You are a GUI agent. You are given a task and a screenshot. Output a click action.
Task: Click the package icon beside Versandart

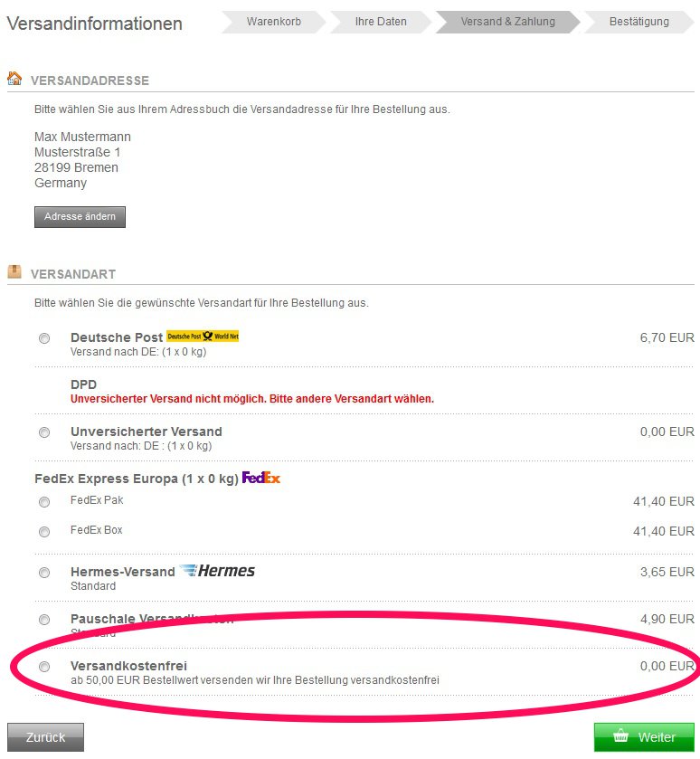[14, 271]
